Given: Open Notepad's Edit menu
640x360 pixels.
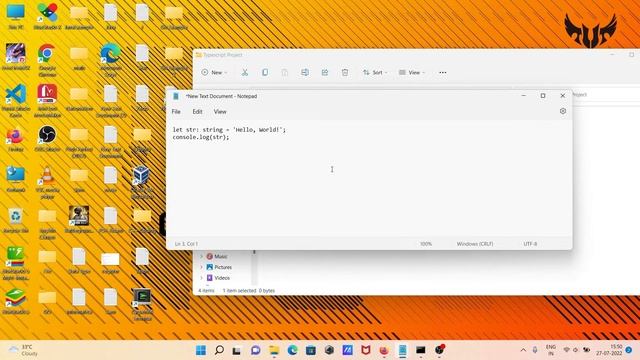Looking at the screenshot, I should [197, 111].
